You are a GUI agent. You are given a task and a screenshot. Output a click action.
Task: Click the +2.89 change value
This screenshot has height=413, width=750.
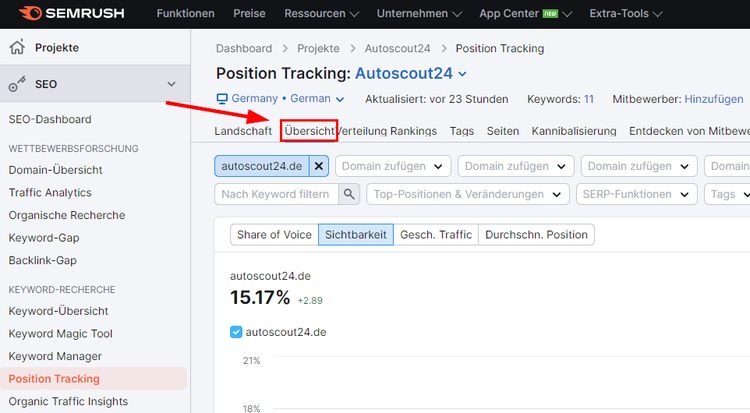[x=310, y=301]
